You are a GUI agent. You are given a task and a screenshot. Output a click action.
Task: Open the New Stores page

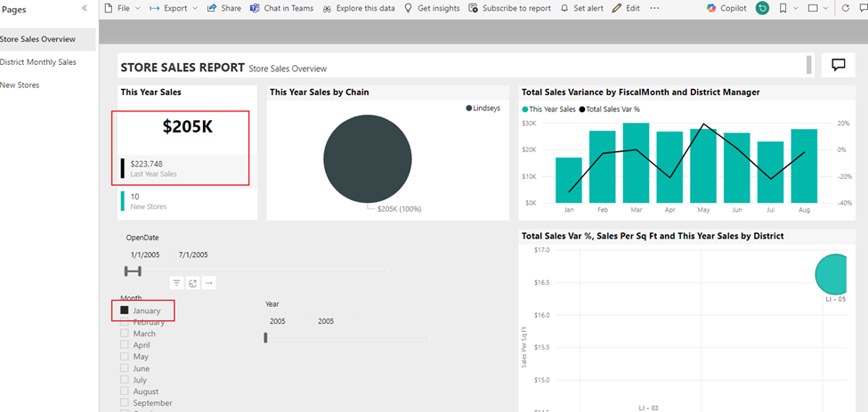47,85
